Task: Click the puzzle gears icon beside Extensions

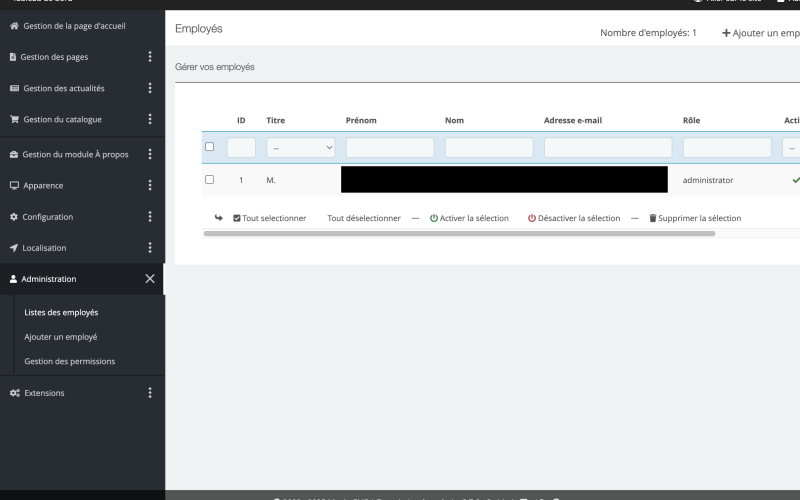Action: point(14,393)
